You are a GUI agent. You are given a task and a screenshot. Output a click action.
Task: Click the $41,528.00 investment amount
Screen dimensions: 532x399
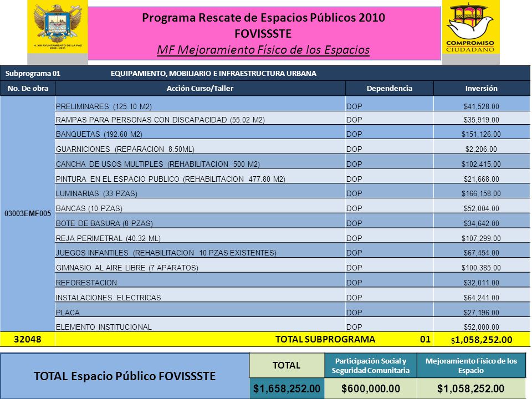click(481, 106)
